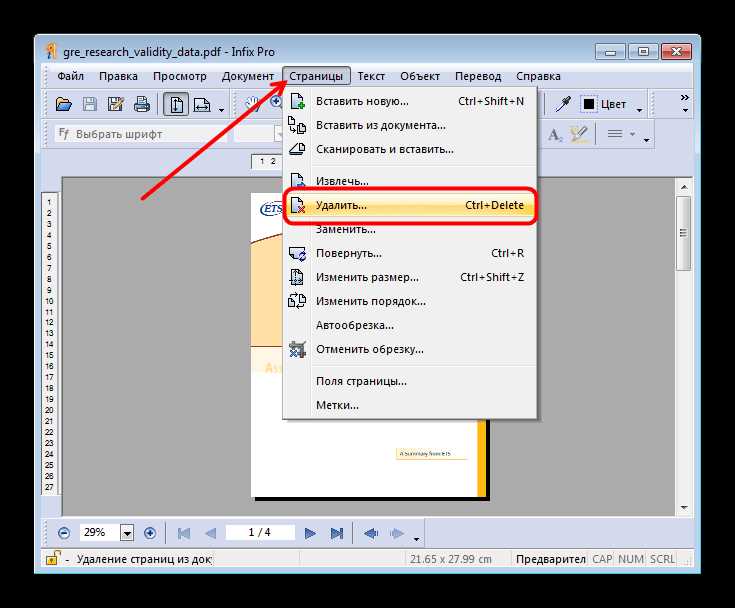Open the Документ menu

[x=248, y=76]
